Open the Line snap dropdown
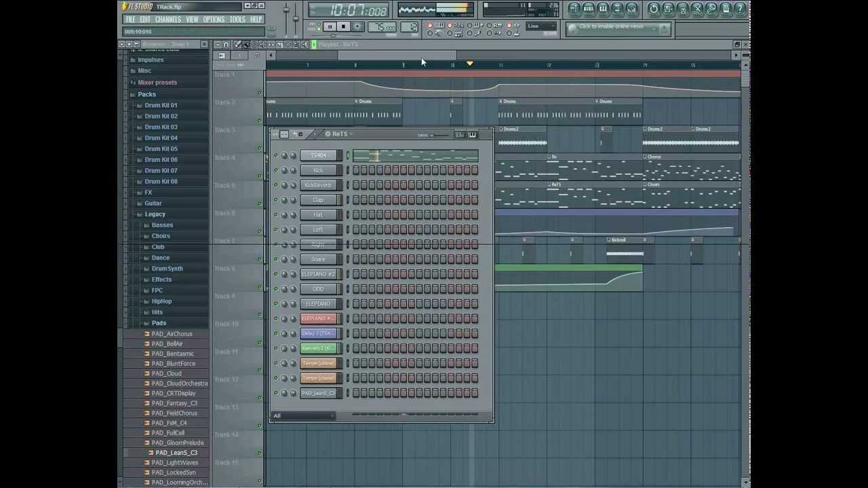 pos(542,26)
